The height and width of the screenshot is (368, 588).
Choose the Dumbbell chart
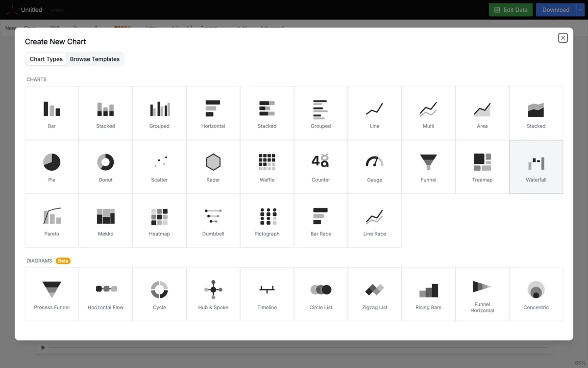click(213, 221)
